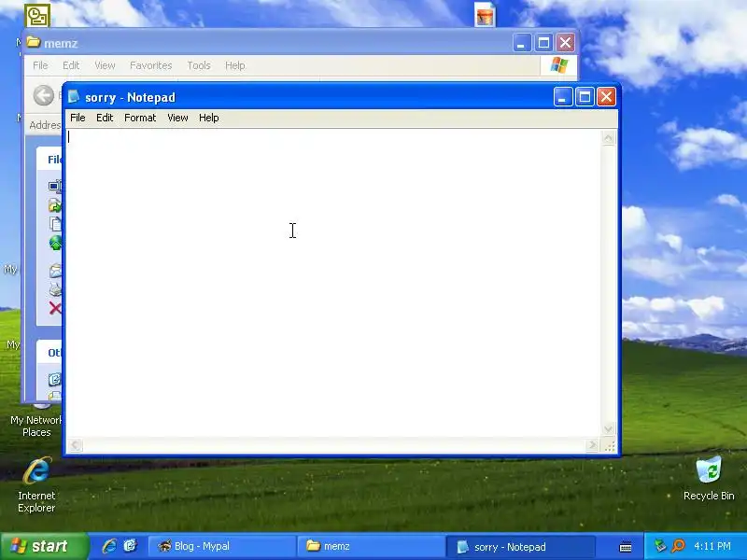This screenshot has height=560, width=747.
Task: Click Notepad horizontal scrollbar right arrow
Action: coord(592,445)
